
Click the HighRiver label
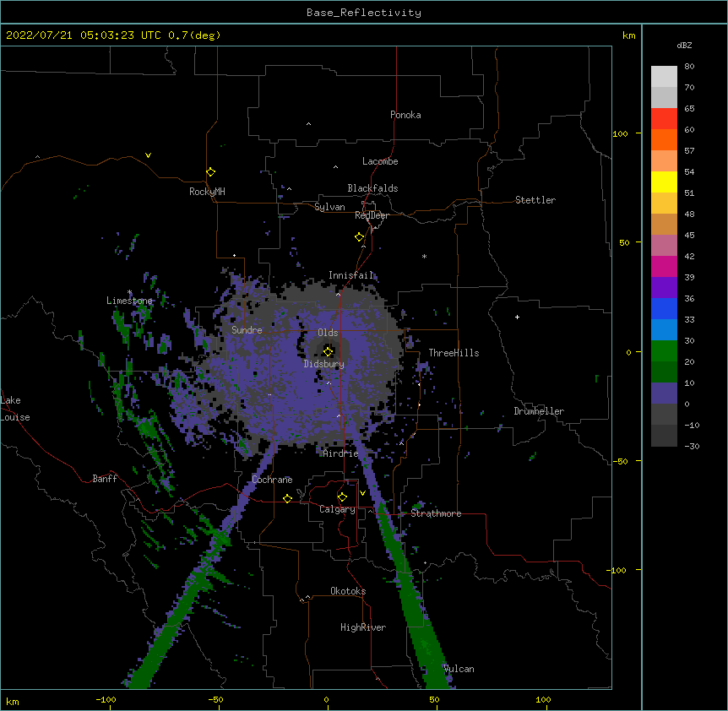tap(363, 627)
